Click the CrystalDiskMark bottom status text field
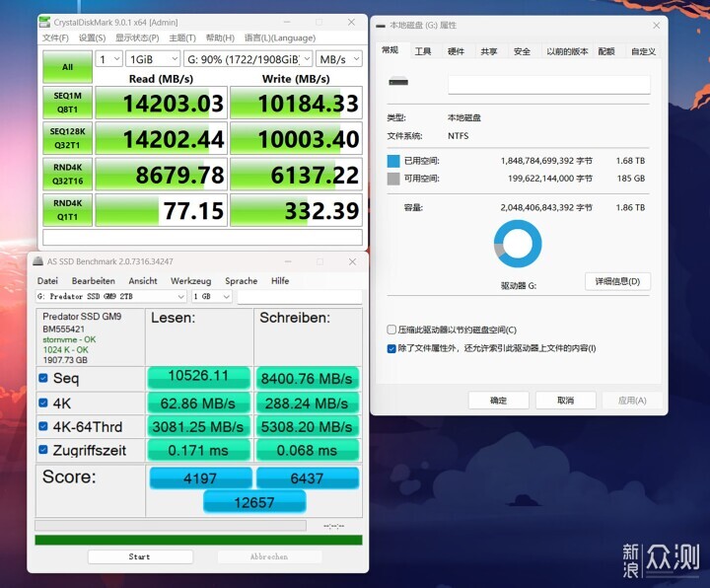710x588 pixels. [202, 237]
